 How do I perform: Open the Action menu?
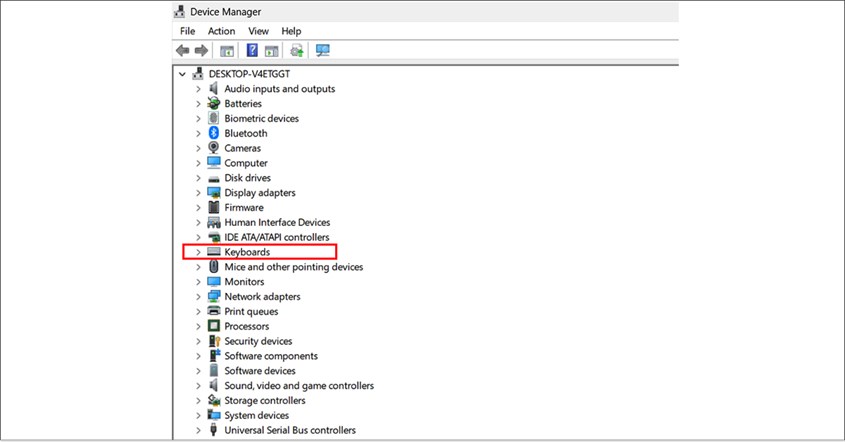coord(221,31)
